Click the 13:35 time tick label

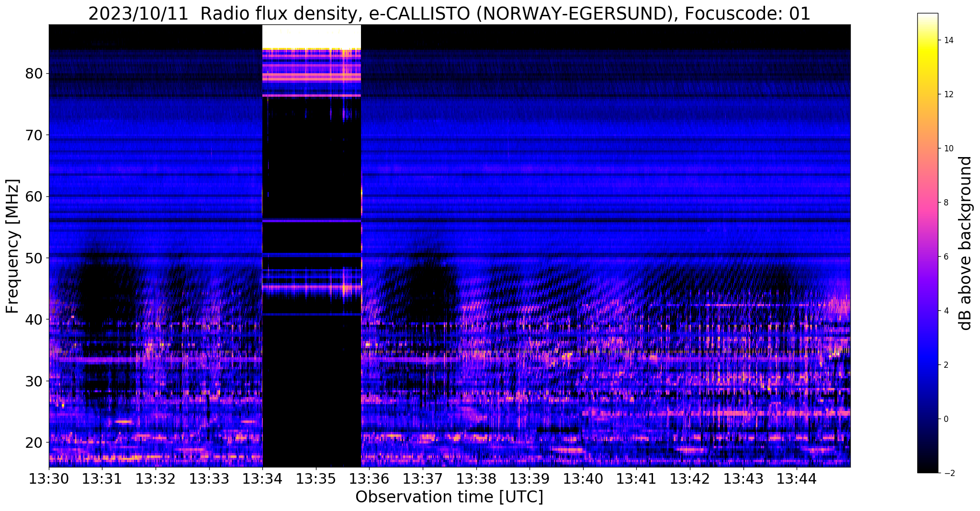point(316,478)
